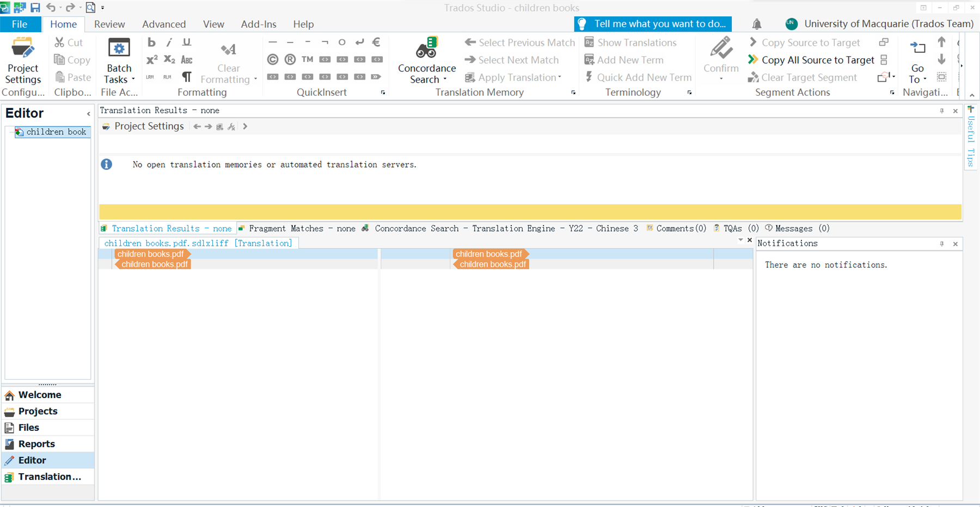Screen dimensions: 980x507
Task: Switch to the View ribbon tab
Action: coord(213,24)
